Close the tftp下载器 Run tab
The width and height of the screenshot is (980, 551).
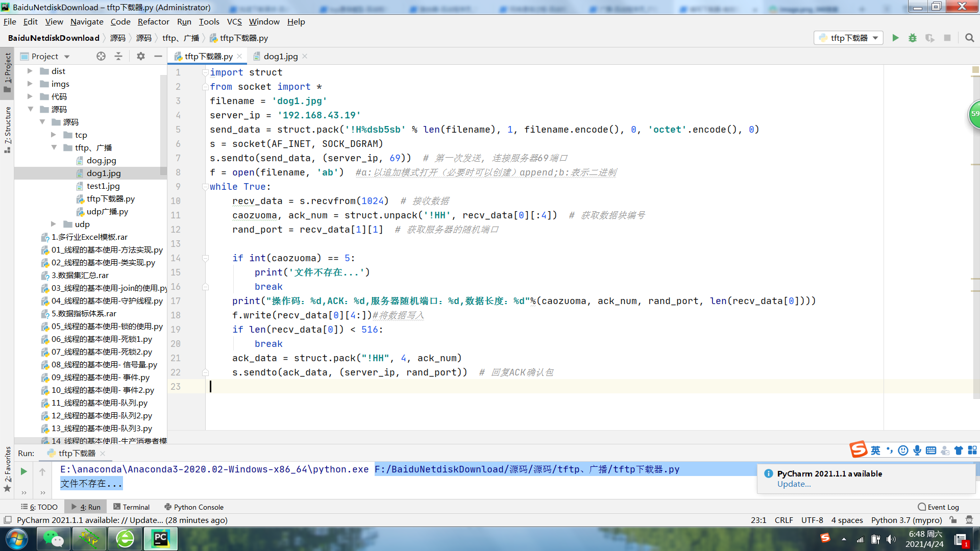(x=103, y=453)
